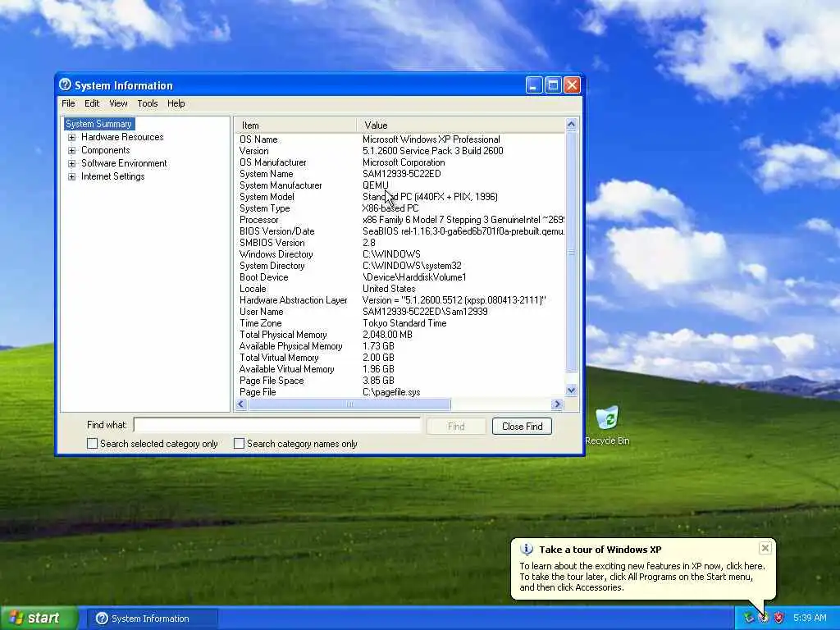The width and height of the screenshot is (840, 630).
Task: Click horizontal scrollbar right arrow
Action: (557, 404)
